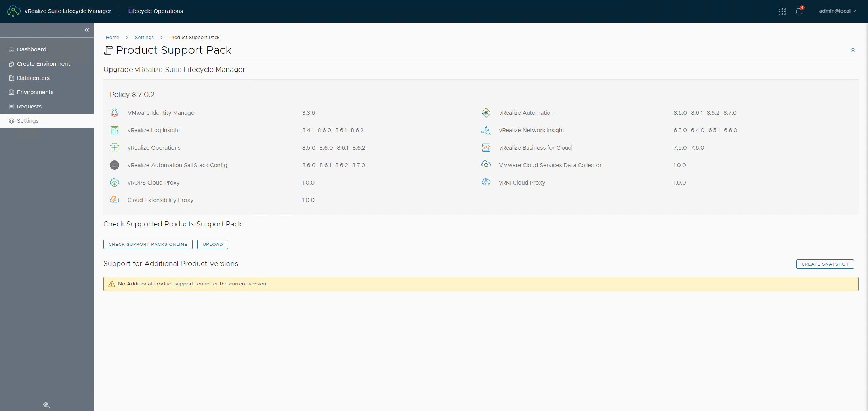Click the vRealize Suite Lifecycle Manager logo

pos(14,11)
